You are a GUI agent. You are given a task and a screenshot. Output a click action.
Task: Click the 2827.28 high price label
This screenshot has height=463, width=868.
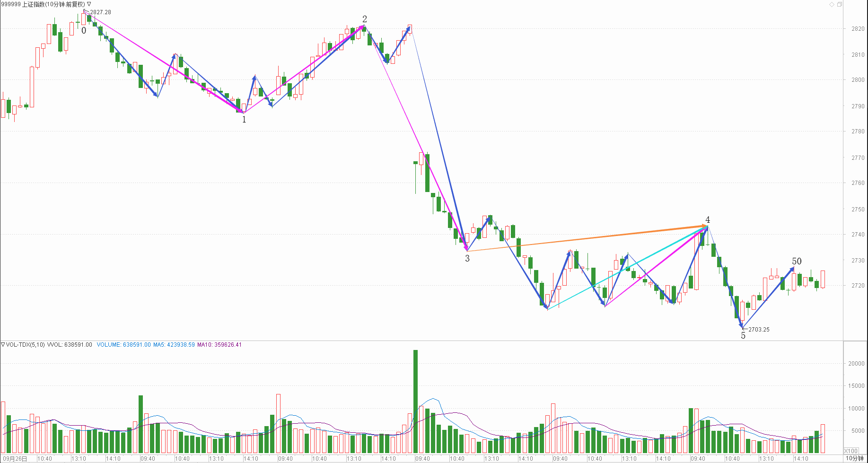tap(100, 12)
